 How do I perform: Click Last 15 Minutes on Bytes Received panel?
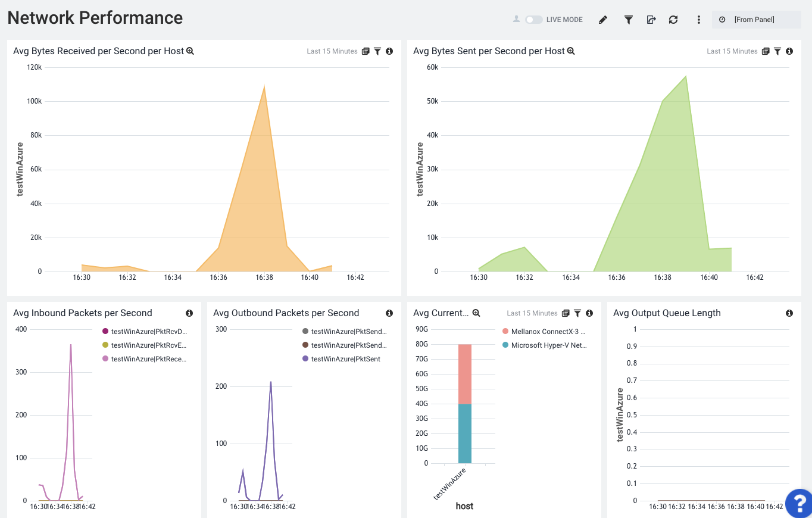[332, 51]
